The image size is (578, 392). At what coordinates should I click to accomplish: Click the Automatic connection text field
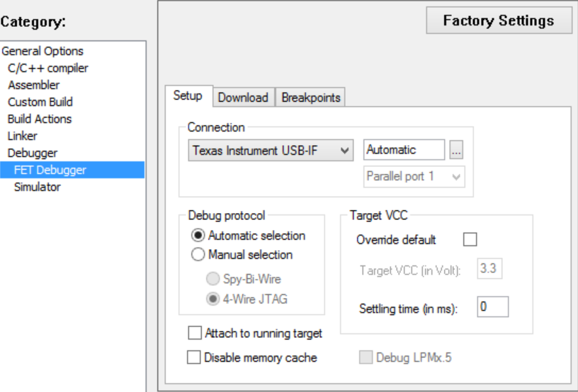pyautogui.click(x=404, y=150)
